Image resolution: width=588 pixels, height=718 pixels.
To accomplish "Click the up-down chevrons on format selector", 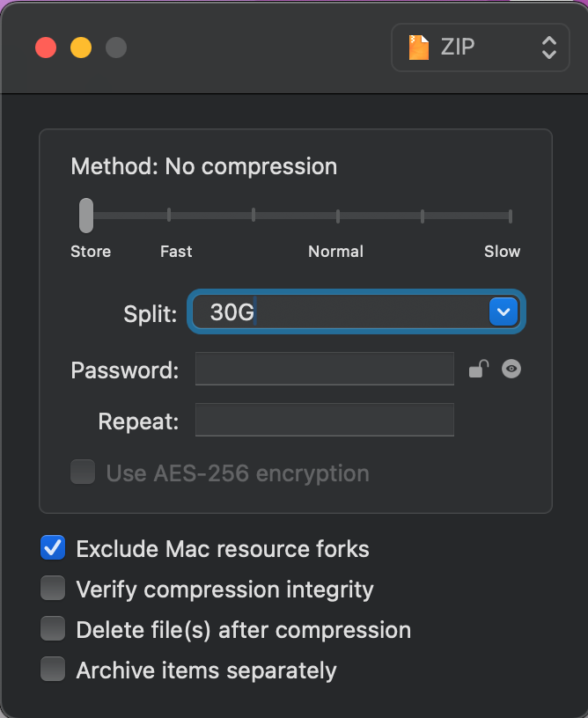I will (548, 48).
